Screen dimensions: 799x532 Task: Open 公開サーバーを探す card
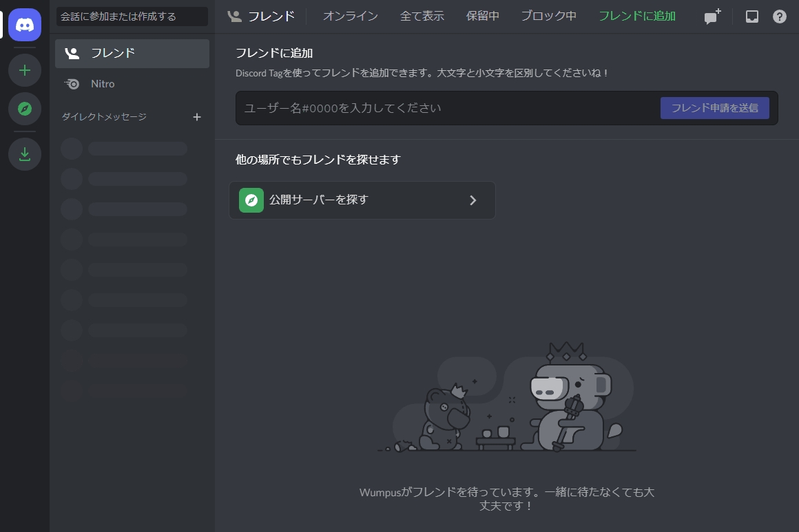362,200
